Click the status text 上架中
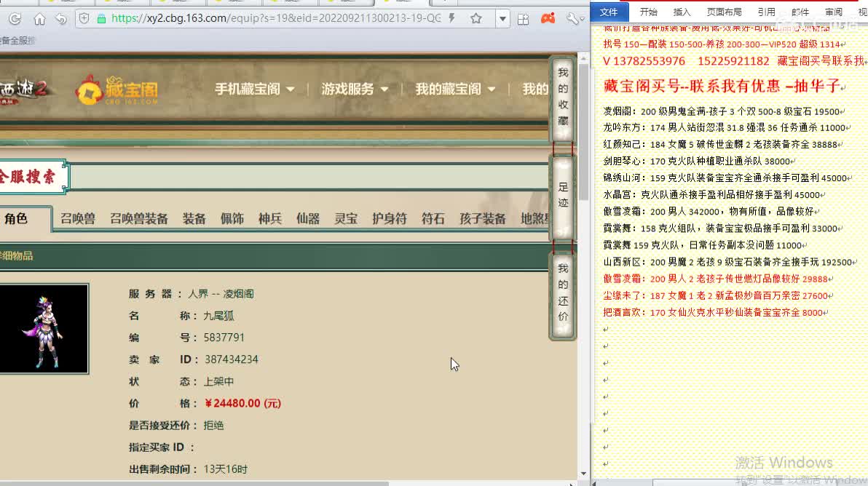Viewport: 868px width, 486px height. (x=218, y=381)
